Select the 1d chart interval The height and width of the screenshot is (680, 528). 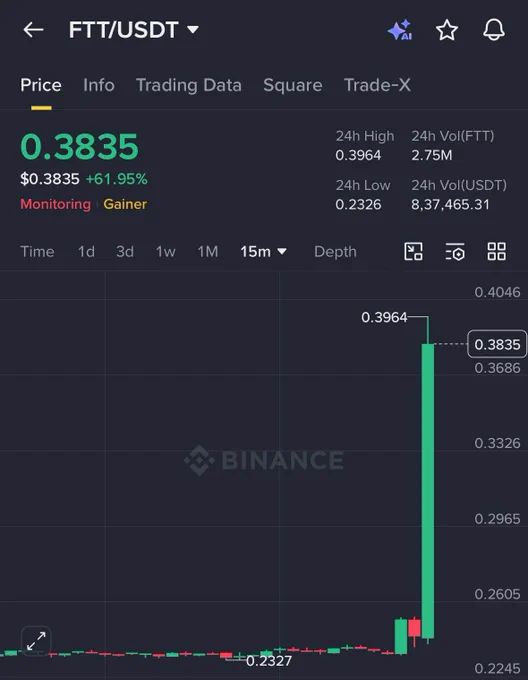(x=86, y=252)
